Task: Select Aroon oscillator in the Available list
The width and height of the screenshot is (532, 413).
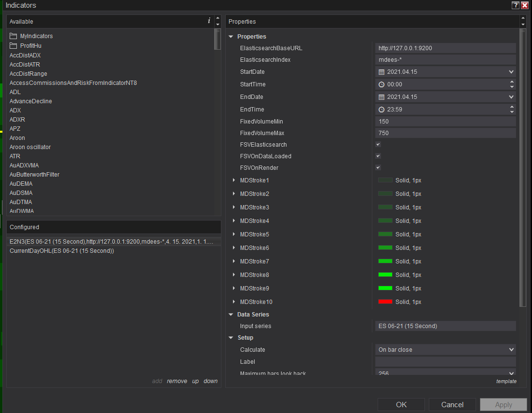Action: (x=30, y=147)
